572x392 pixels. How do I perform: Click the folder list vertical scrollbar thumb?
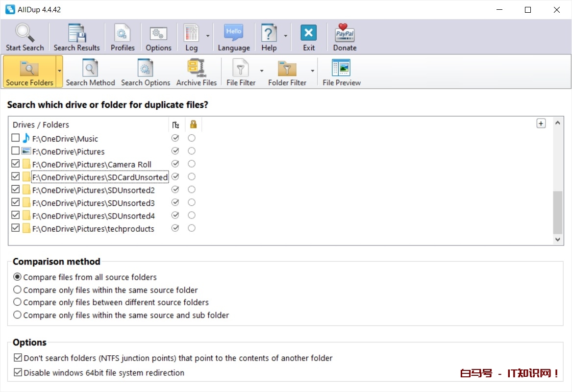pyautogui.click(x=558, y=212)
